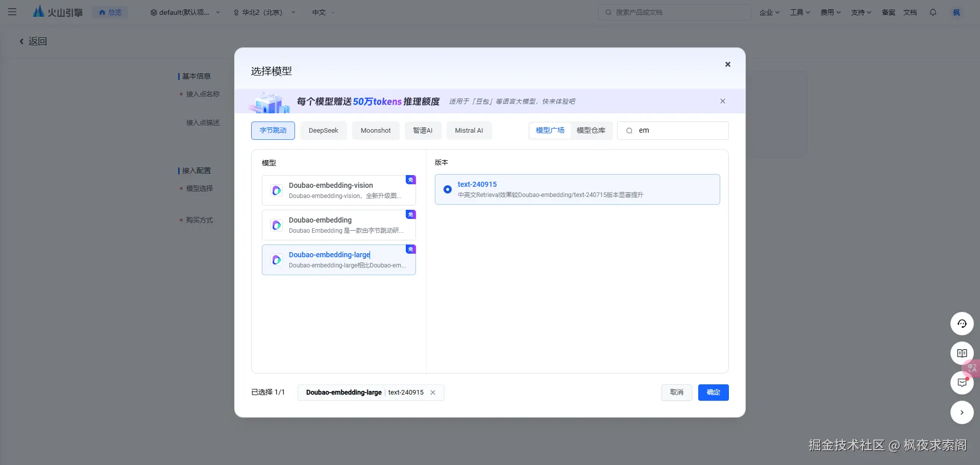Image resolution: width=980 pixels, height=465 pixels.
Task: Select the Mistral AI provider tab
Action: 469,131
